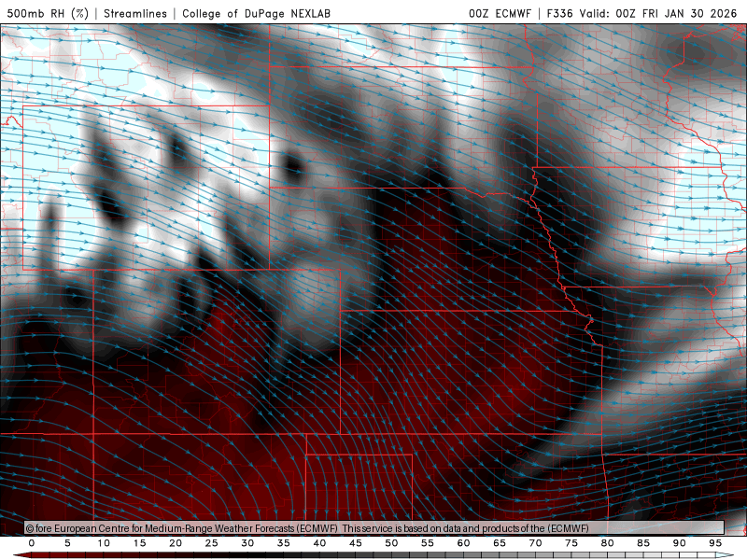This screenshot has height=560, width=747.
Task: Click the "70" value on the color scale
Action: (535, 543)
